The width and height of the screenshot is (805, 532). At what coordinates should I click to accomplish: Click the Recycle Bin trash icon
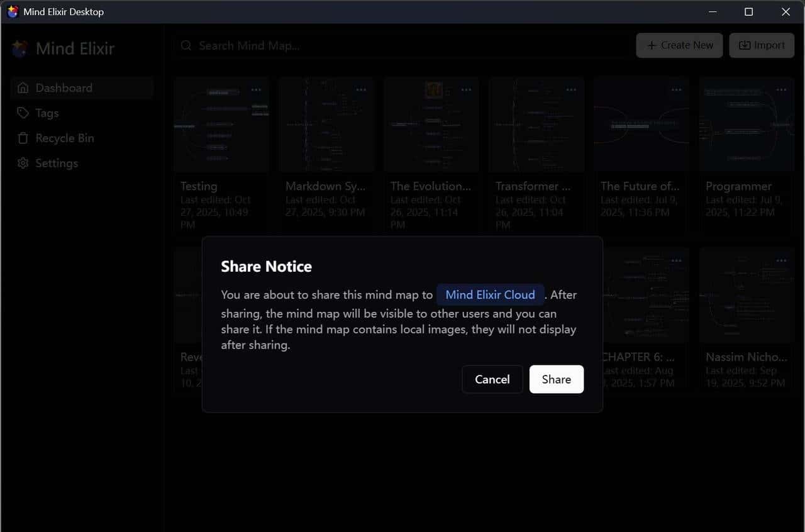tap(23, 138)
